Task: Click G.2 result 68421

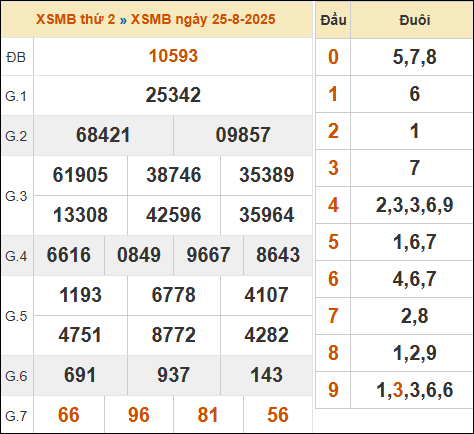Action: coord(103,135)
